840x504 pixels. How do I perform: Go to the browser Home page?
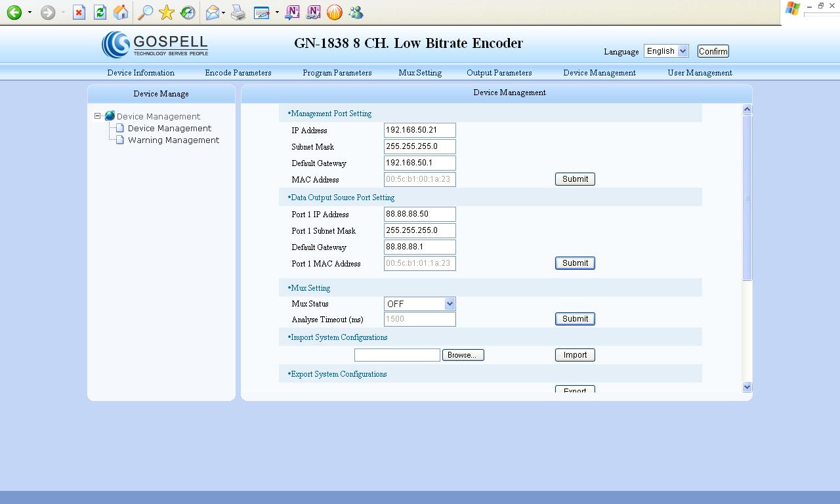point(120,12)
